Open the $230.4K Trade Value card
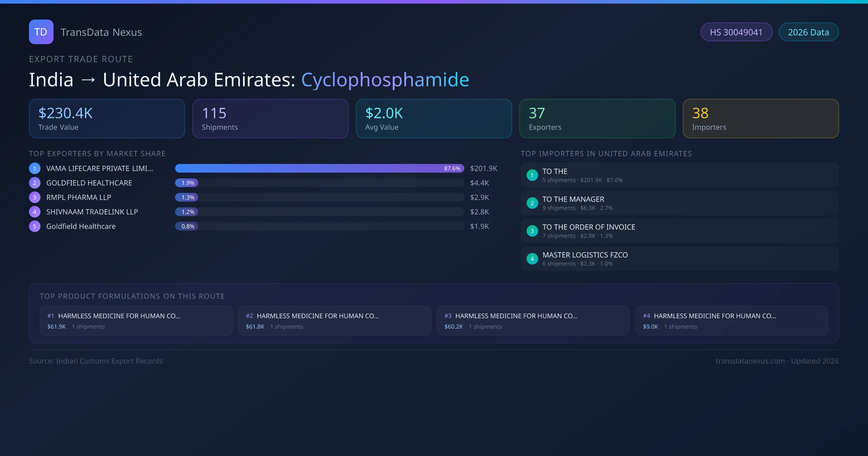This screenshot has height=456, width=868. [x=107, y=119]
